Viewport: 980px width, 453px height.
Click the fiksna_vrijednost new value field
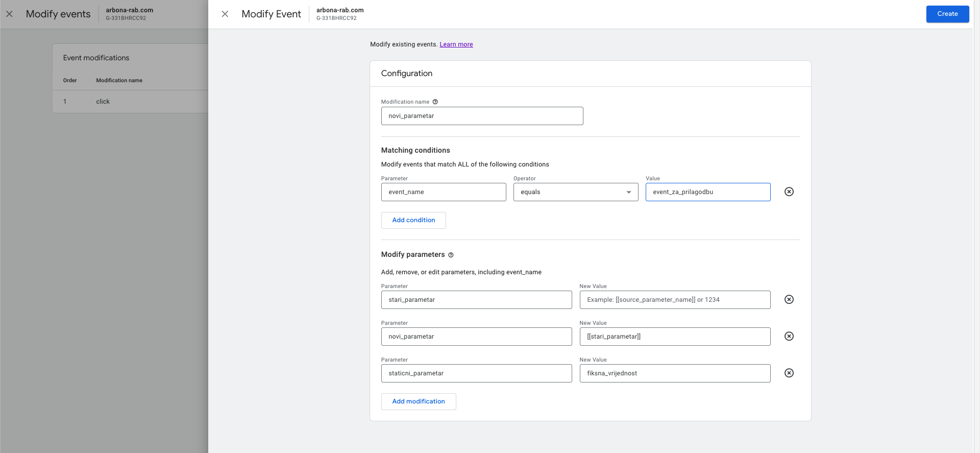(x=675, y=373)
